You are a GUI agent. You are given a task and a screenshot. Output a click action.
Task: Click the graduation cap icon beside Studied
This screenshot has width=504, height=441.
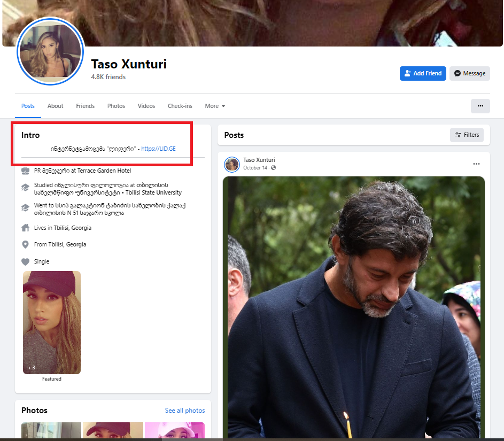[x=26, y=188]
